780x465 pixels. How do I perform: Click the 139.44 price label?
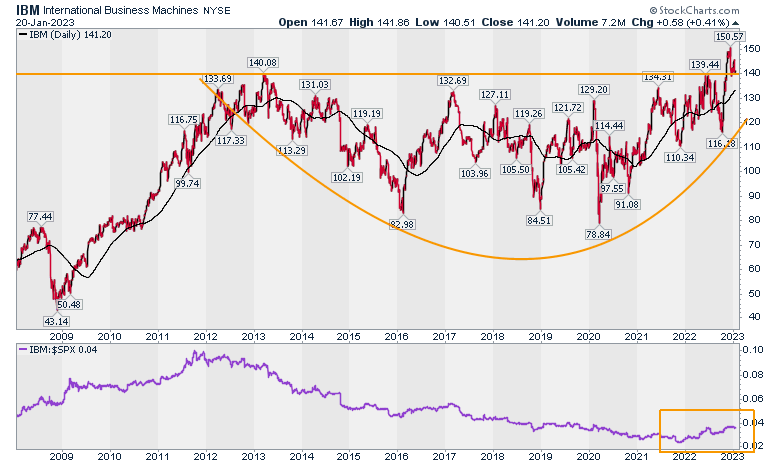tap(705, 65)
